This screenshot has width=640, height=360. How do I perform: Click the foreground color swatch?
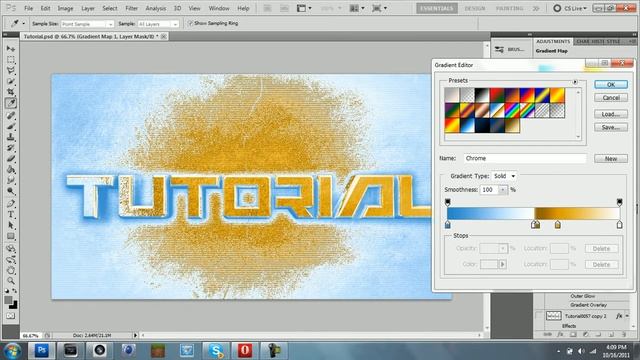[8, 300]
